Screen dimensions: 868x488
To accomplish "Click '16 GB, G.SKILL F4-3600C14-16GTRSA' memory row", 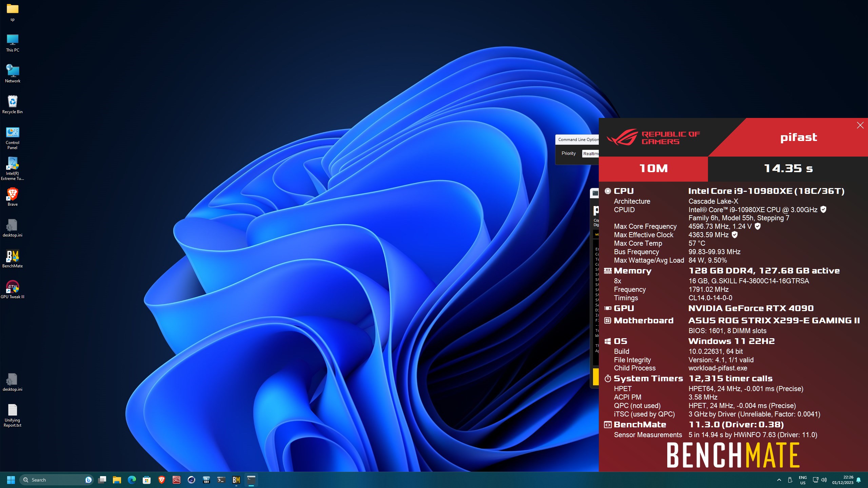I will click(x=749, y=281).
